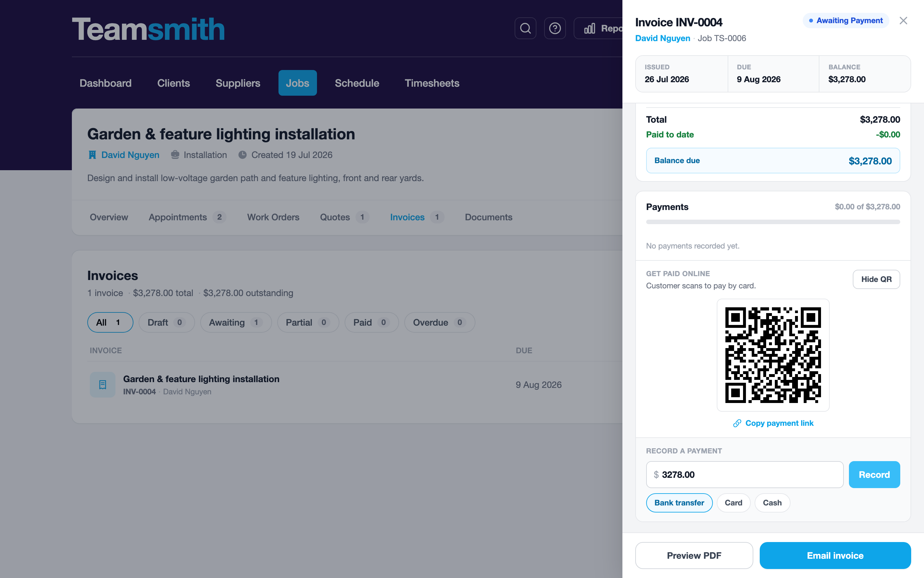
Task: Click Preview PDF button
Action: pyautogui.click(x=694, y=556)
